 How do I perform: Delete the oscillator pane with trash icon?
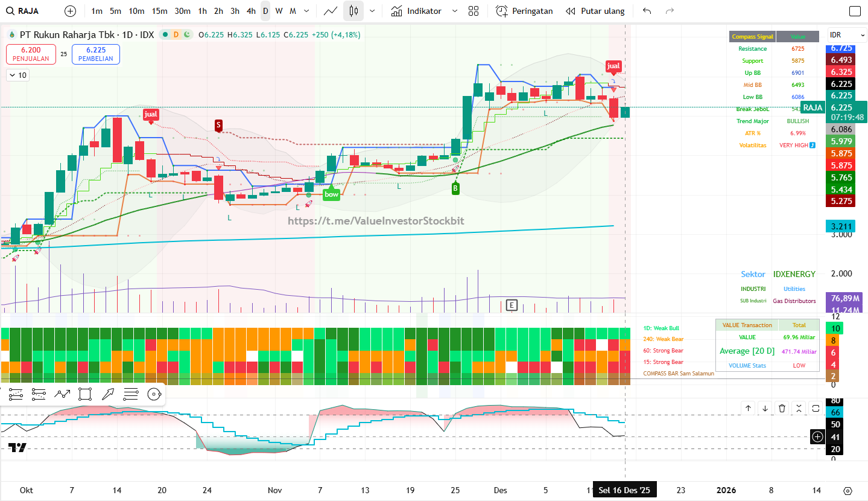pyautogui.click(x=782, y=408)
